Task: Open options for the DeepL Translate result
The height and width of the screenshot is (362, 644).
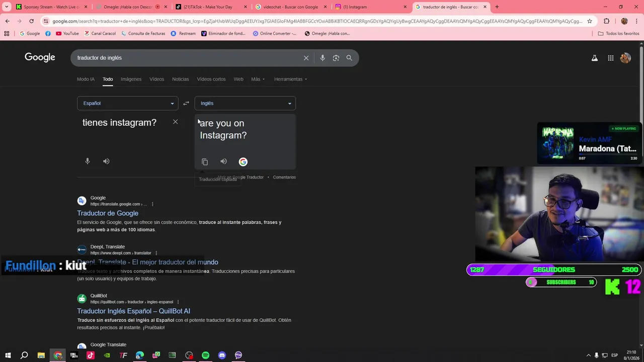Action: [156, 253]
